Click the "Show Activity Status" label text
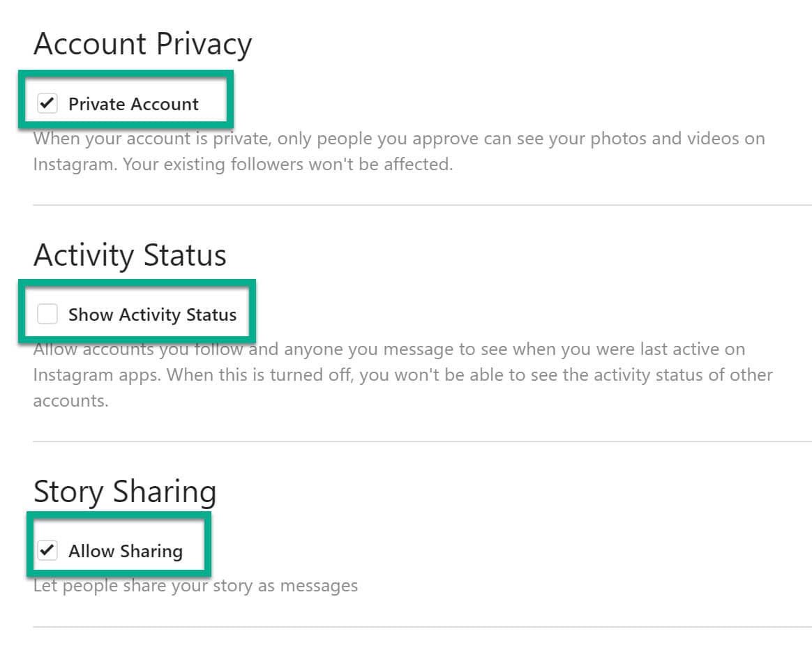The width and height of the screenshot is (812, 650). (152, 315)
